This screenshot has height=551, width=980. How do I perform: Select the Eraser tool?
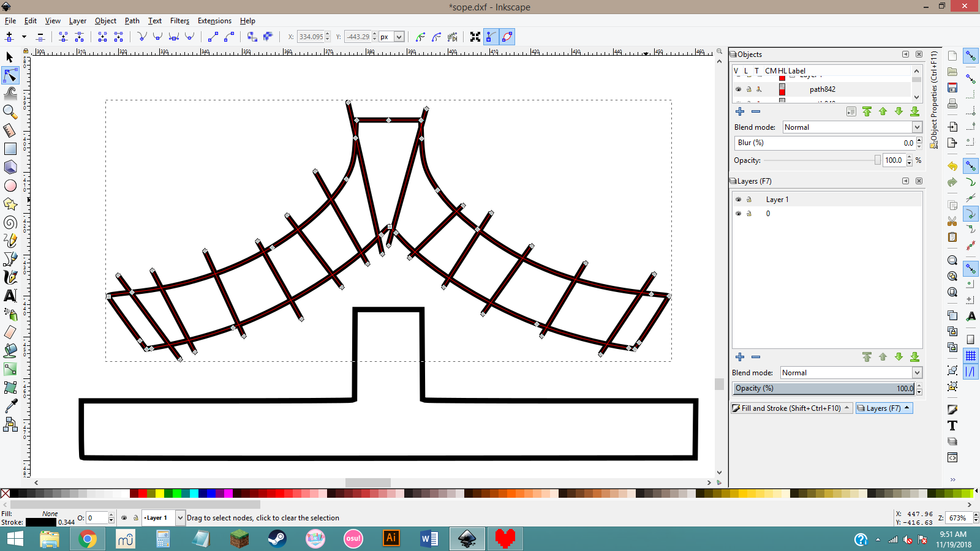pyautogui.click(x=10, y=332)
